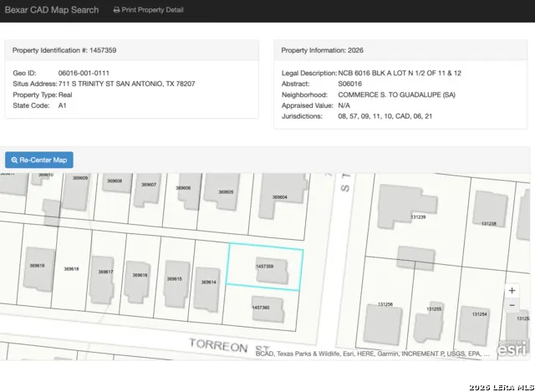Click parcel 369615 on the map
Image resolution: width=535 pixels, height=392 pixels.
[x=175, y=278]
